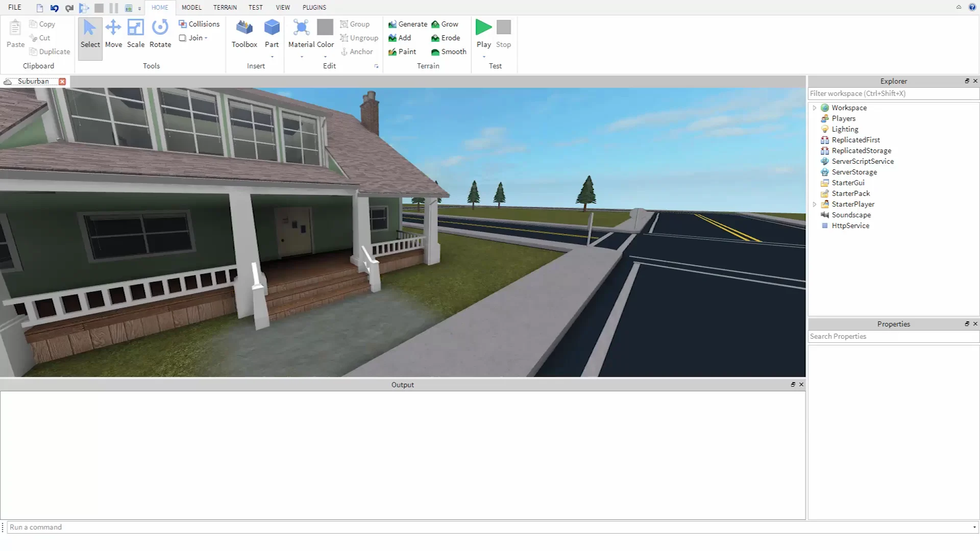
Task: Open the Part dropdown arrow
Action: pyautogui.click(x=272, y=57)
